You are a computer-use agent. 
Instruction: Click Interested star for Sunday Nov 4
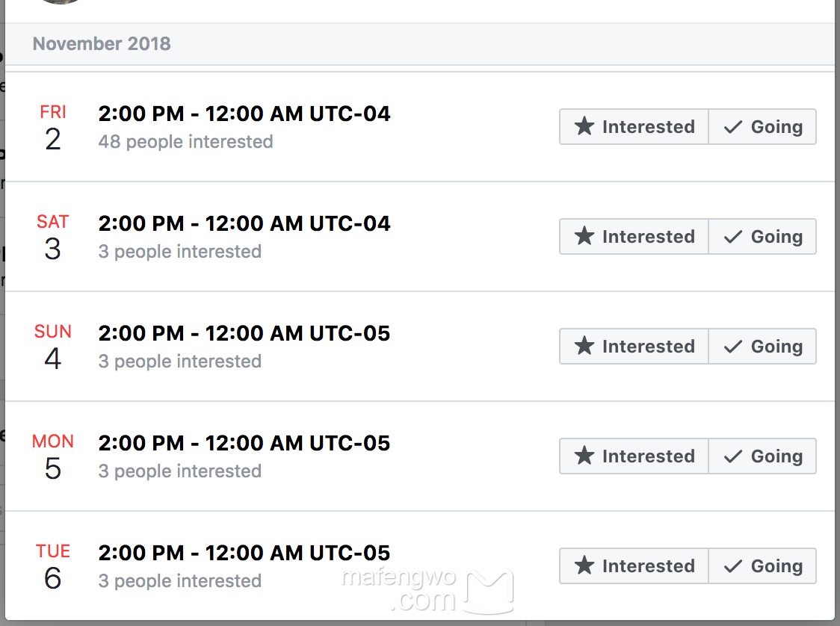(x=634, y=347)
